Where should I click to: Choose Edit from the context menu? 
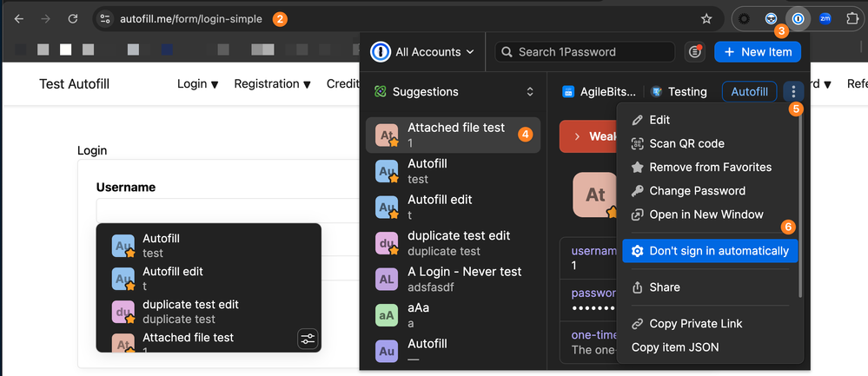[710, 120]
